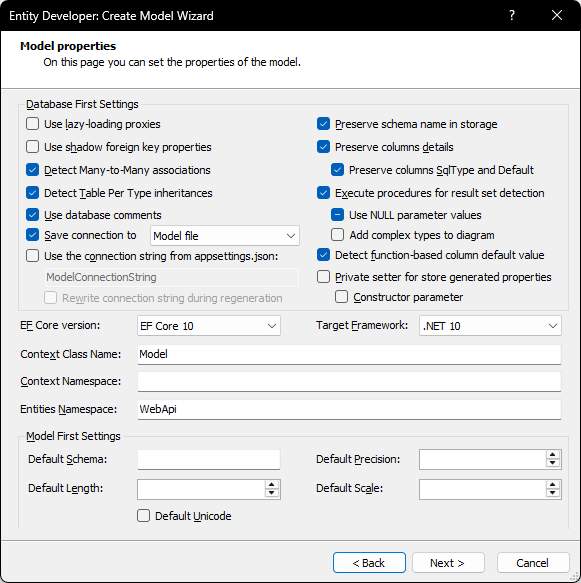581x583 pixels.
Task: Uncheck Preserve columns details
Action: (x=323, y=147)
